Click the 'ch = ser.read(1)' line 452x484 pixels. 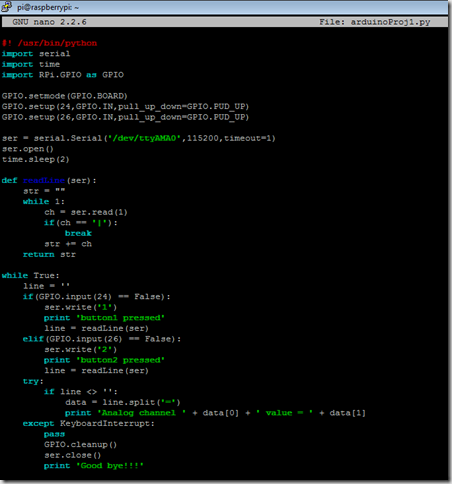(x=86, y=212)
